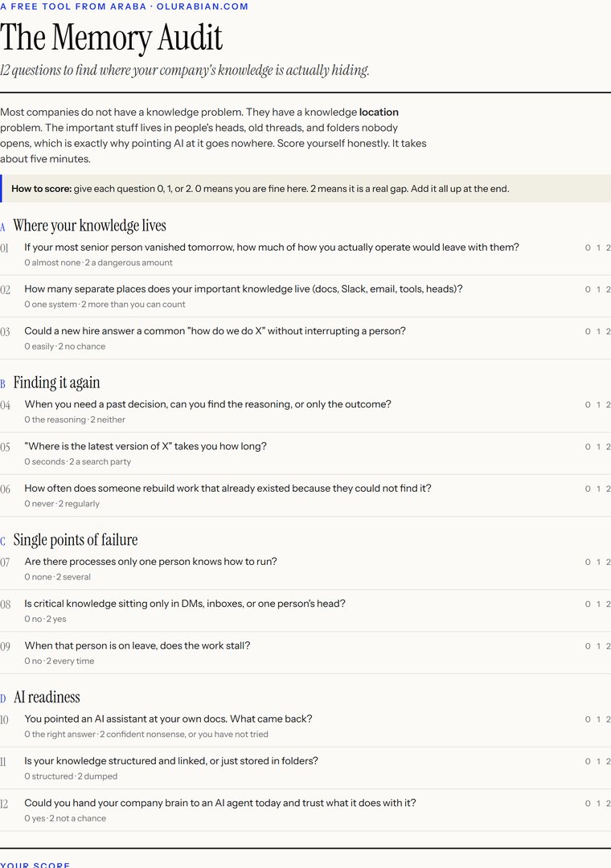The width and height of the screenshot is (611, 868).
Task: Pick score 2 for question 07 one person processes
Action: coord(608,562)
